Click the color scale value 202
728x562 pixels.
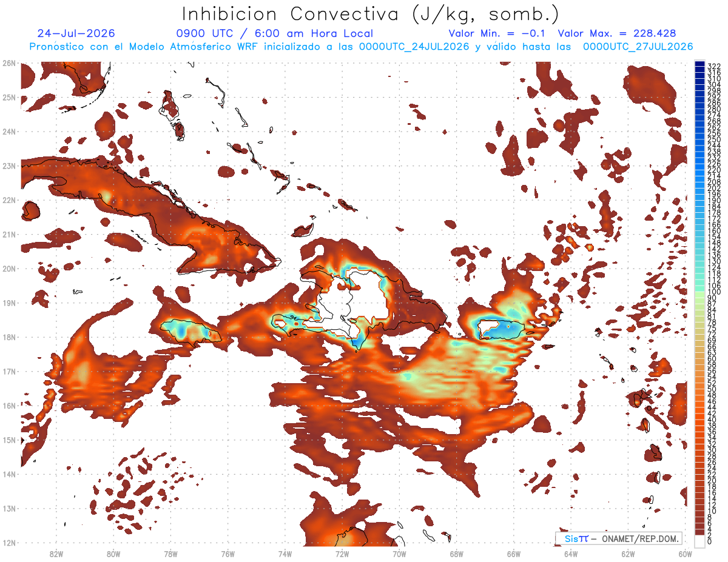715,189
